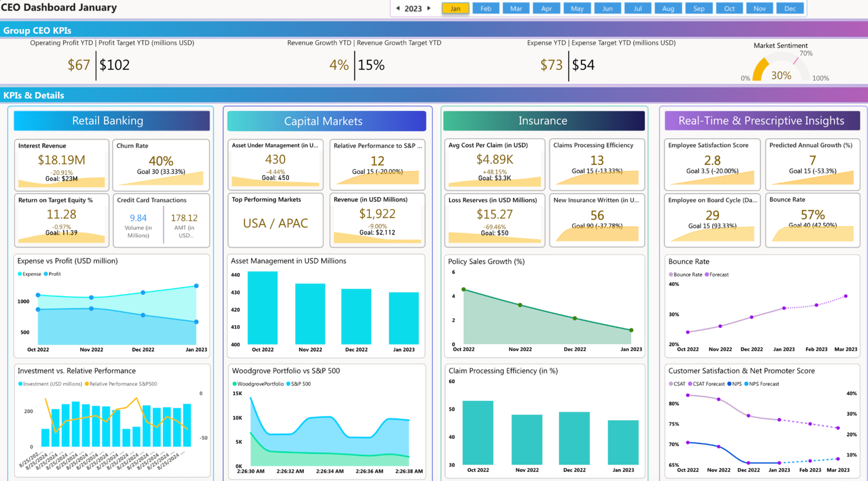This screenshot has width=868, height=481.
Task: Advance to next year with right arrow
Action: click(429, 8)
